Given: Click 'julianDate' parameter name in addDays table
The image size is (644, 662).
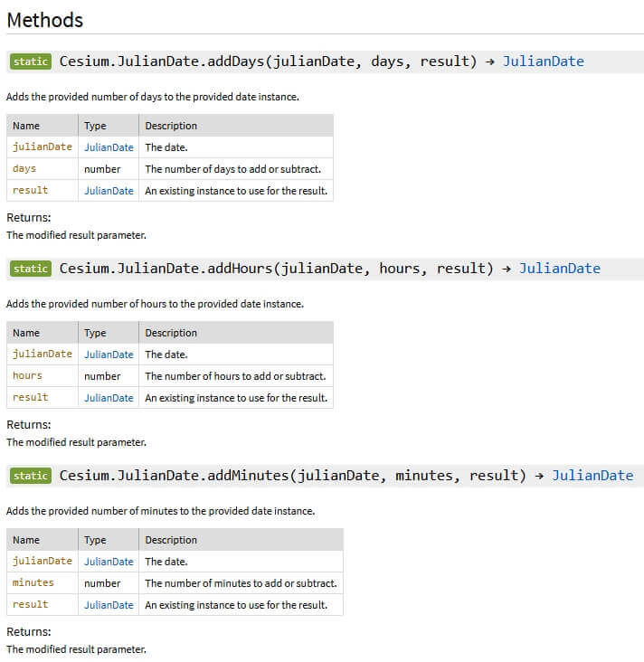Looking at the screenshot, I should coord(43,147).
